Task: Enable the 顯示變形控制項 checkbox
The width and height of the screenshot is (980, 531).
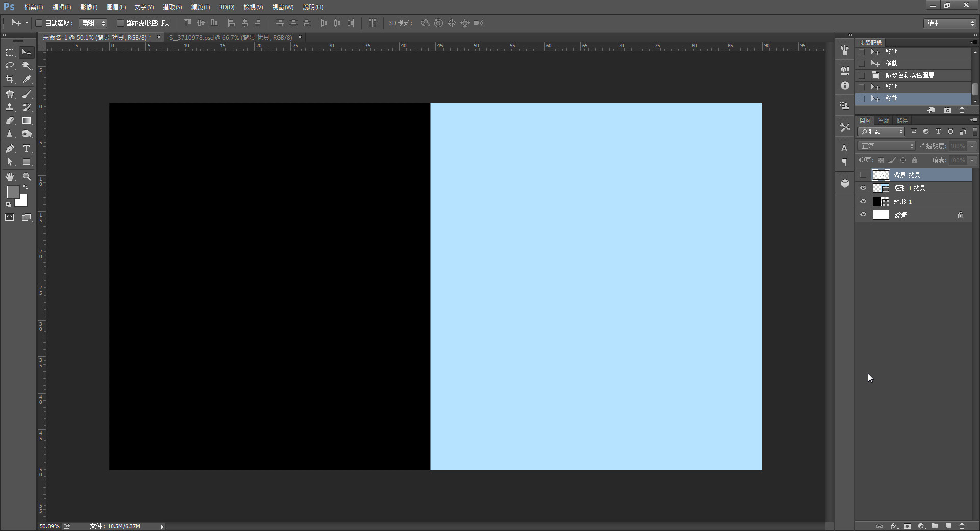Action: coord(120,23)
